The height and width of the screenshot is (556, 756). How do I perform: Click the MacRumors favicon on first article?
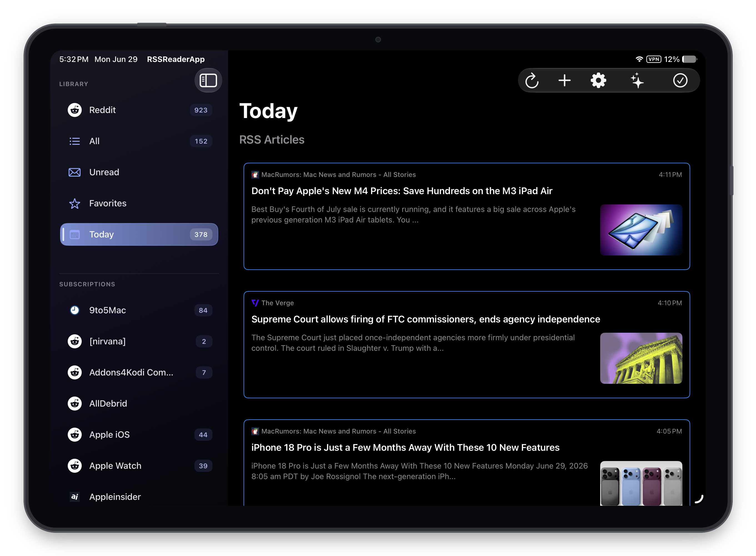tap(255, 175)
